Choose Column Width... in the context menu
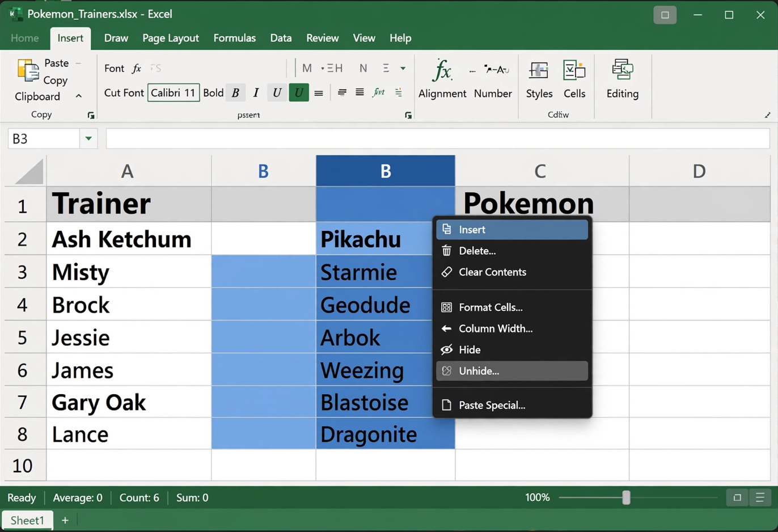778x532 pixels. (x=512, y=328)
